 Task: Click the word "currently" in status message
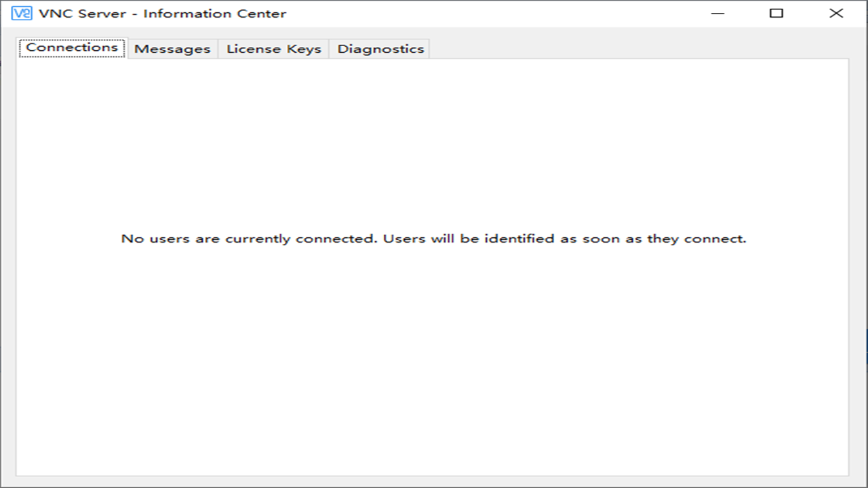coord(258,239)
